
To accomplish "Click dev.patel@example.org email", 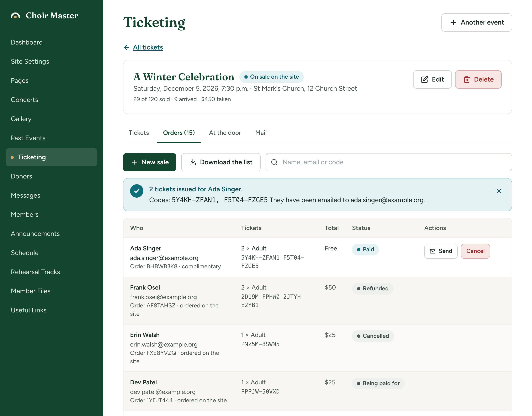I will (163, 392).
